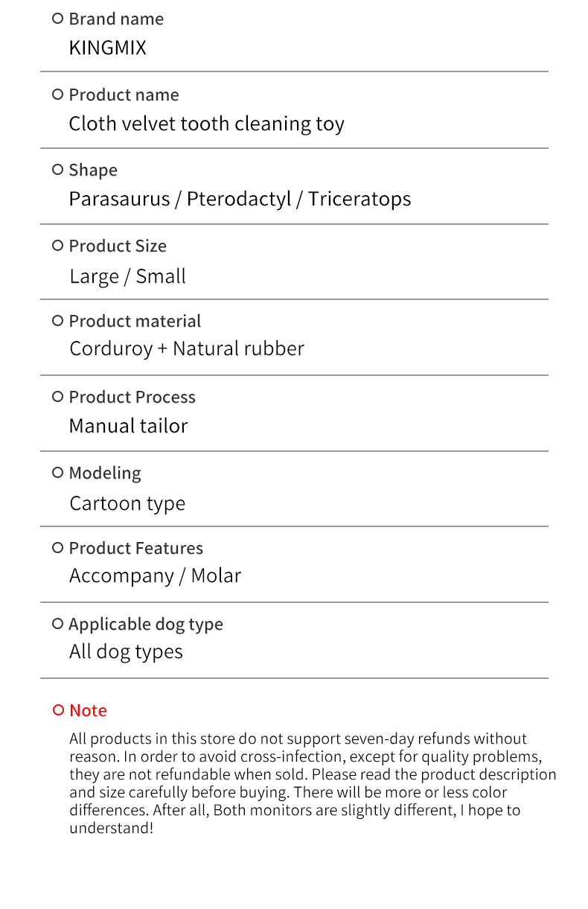Screen dimensions: 588x909
Task: Click the KINGMIX brand text
Action: point(108,48)
